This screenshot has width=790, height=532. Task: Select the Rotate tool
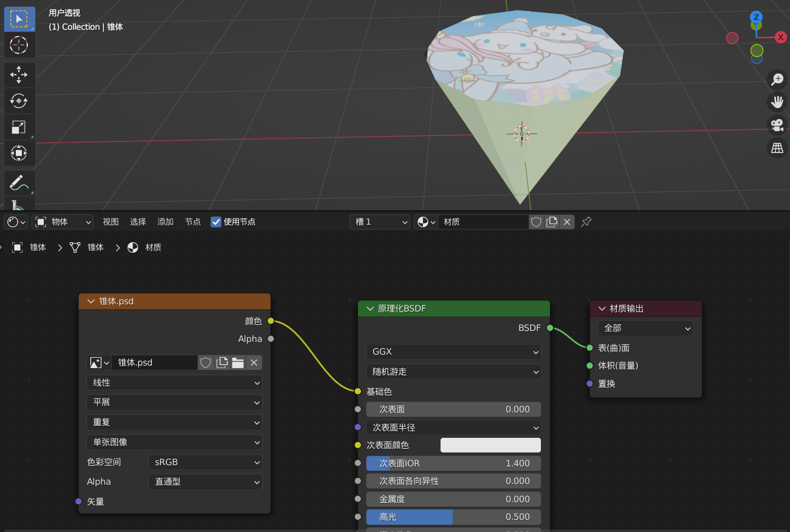click(19, 101)
